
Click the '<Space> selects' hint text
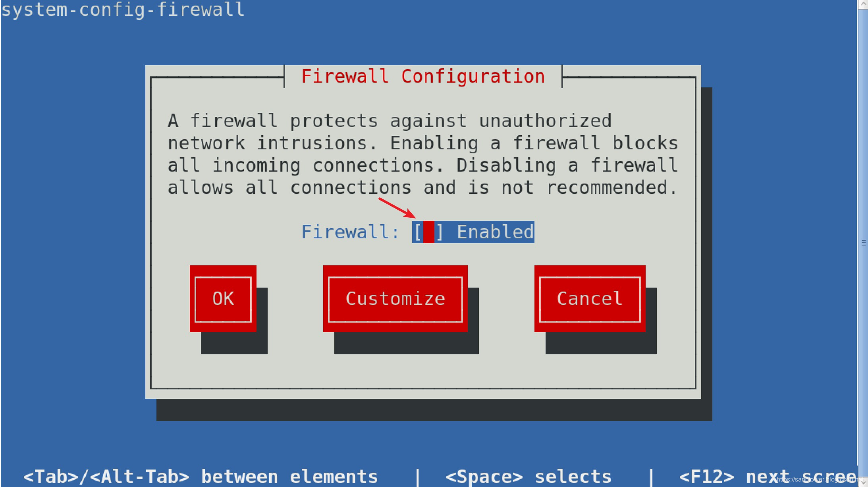529,477
